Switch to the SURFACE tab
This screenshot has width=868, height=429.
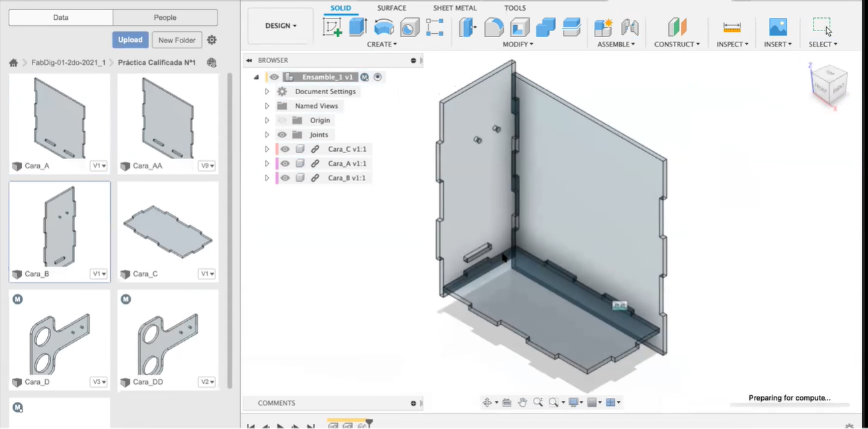click(x=392, y=8)
